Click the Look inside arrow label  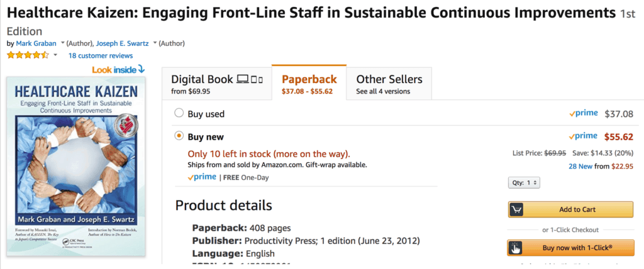click(118, 69)
